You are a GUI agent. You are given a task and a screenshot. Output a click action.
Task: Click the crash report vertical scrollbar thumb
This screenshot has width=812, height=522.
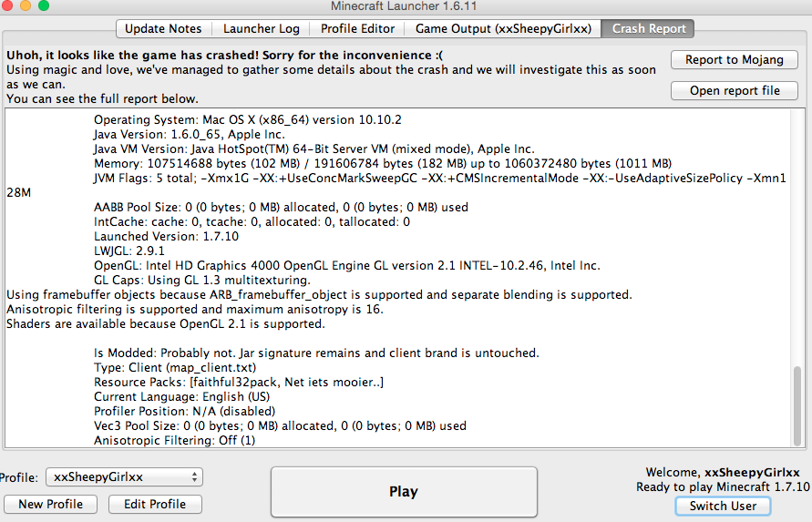tap(797, 406)
